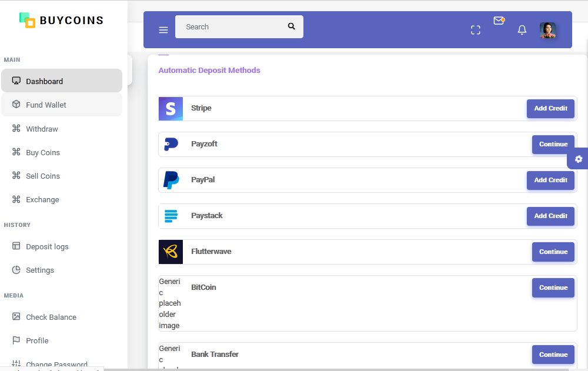
Task: Open Exchange menu item
Action: tap(62, 199)
